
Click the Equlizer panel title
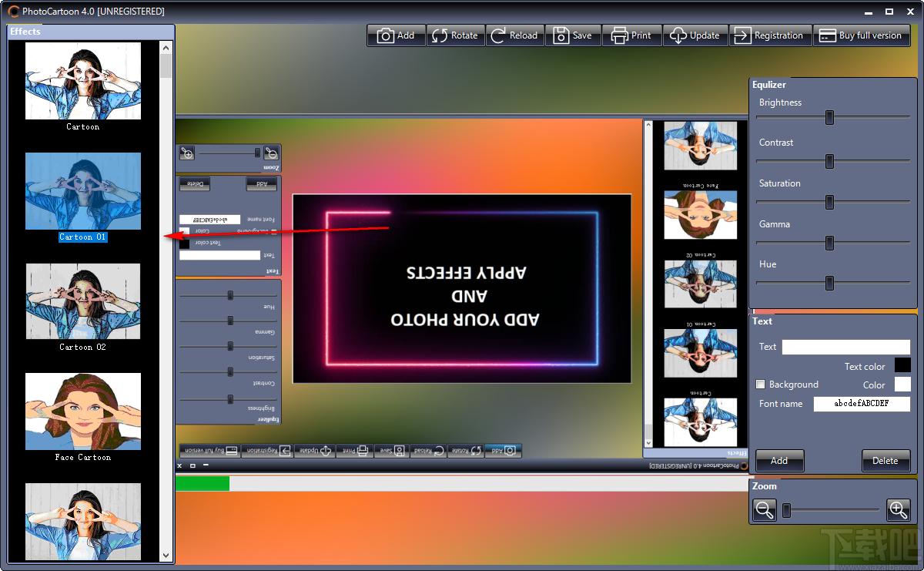769,85
